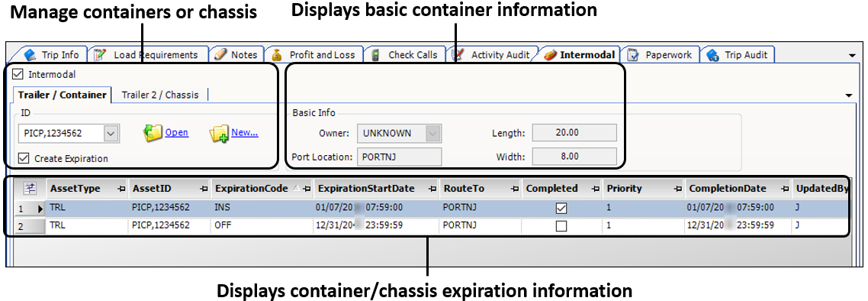Pin the Priority column

(x=677, y=189)
